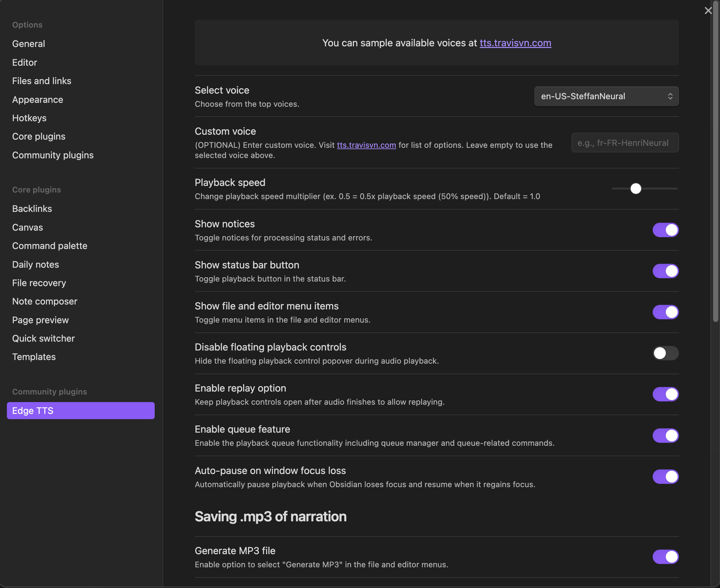720x588 pixels.
Task: Toggle Generate MP3 file option
Action: [665, 556]
